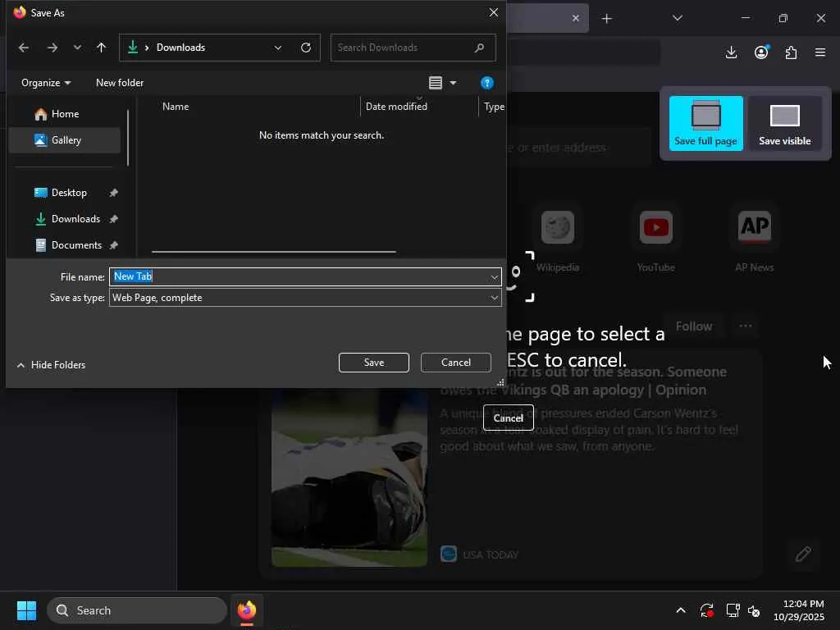The image size is (840, 630).
Task: Select Home in navigation pane
Action: click(65, 114)
